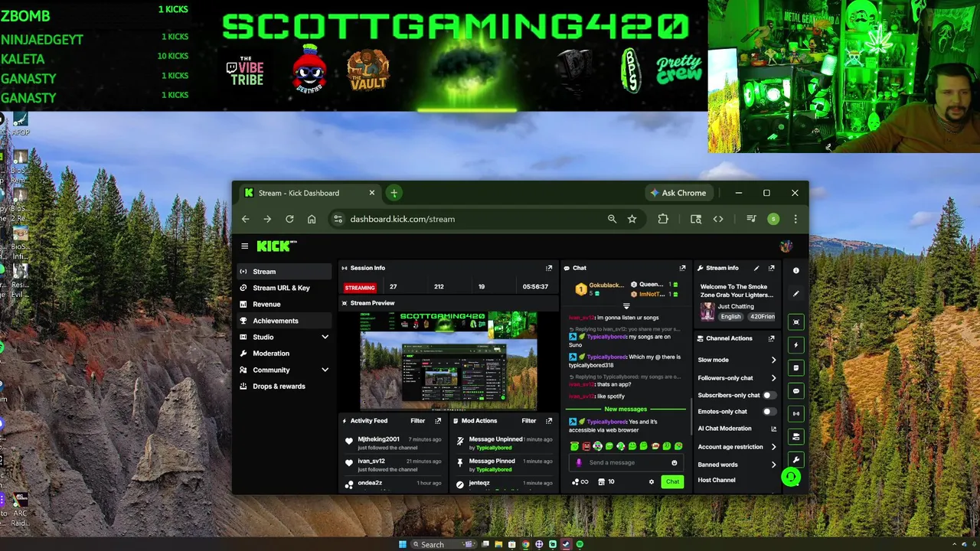Click the English language tag
980x551 pixels.
click(x=730, y=316)
